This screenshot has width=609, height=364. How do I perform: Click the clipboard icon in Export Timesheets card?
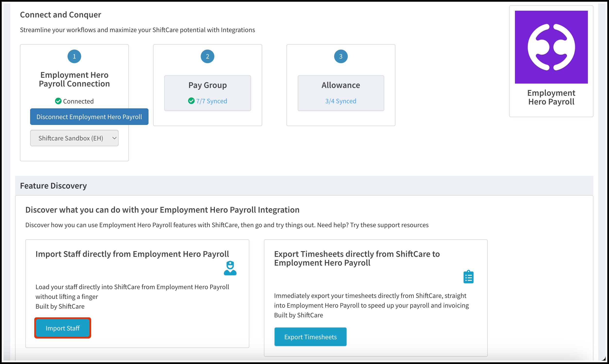(x=468, y=277)
